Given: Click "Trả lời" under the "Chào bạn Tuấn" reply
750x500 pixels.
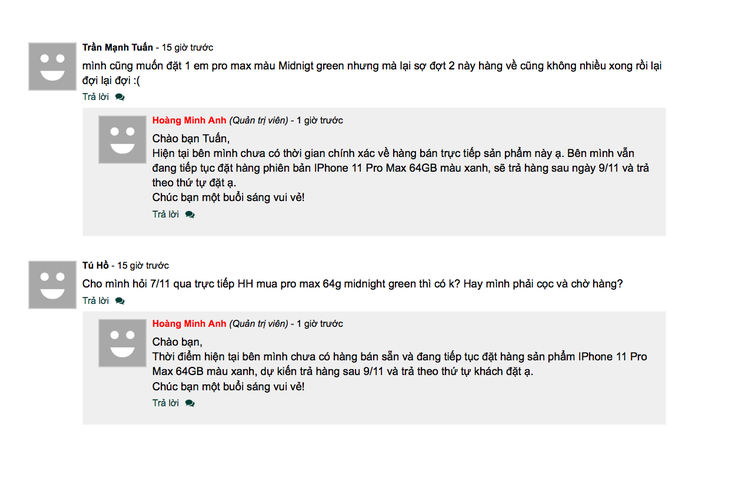Looking at the screenshot, I should [166, 214].
